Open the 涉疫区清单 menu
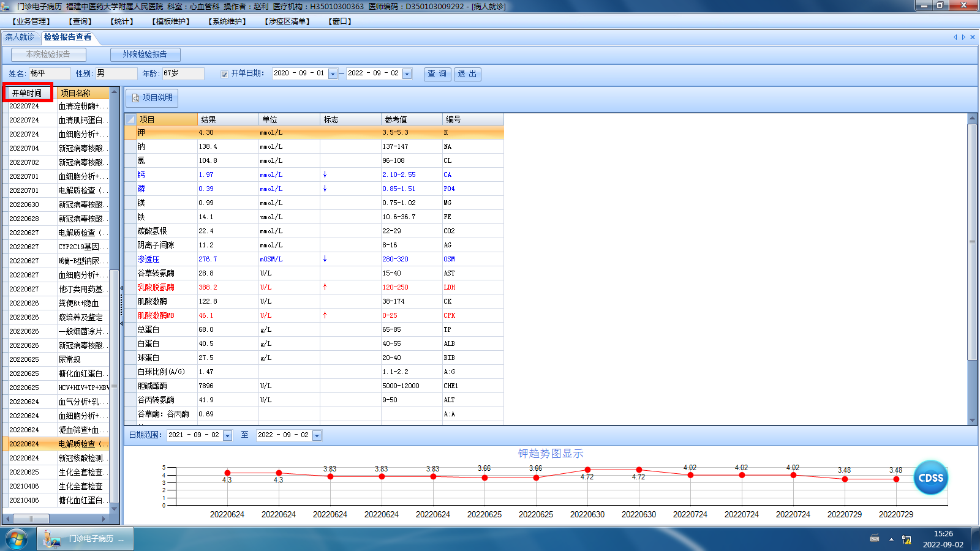Screen dimensions: 980x551 tap(287, 21)
